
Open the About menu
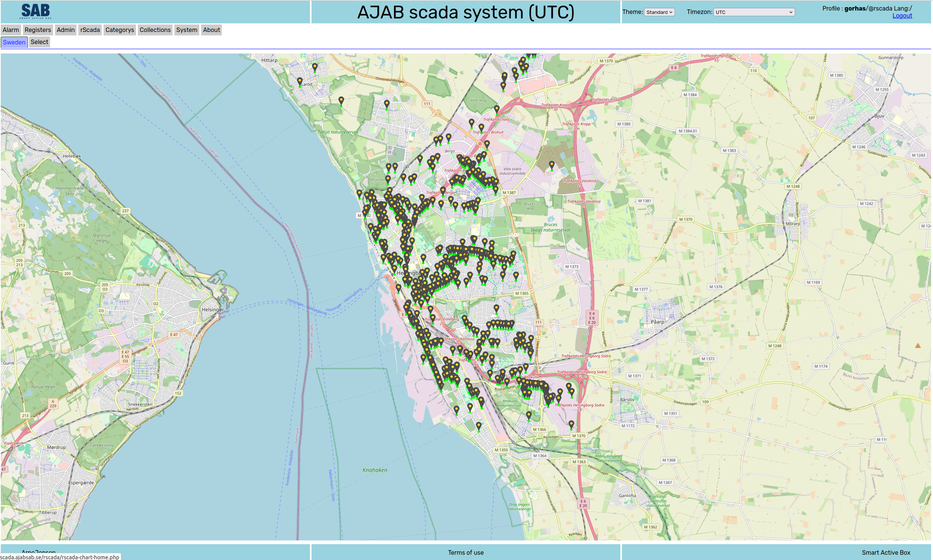pyautogui.click(x=211, y=30)
